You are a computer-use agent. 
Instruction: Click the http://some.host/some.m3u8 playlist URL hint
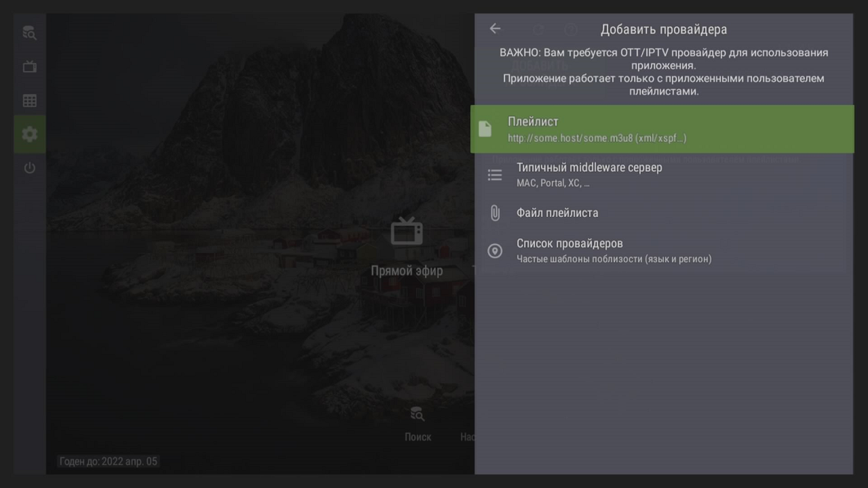click(597, 138)
